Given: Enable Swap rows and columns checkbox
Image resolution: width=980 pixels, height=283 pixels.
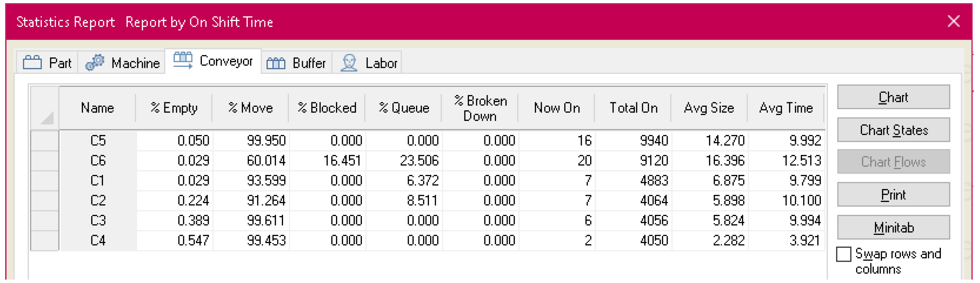Looking at the screenshot, I should pos(844,255).
